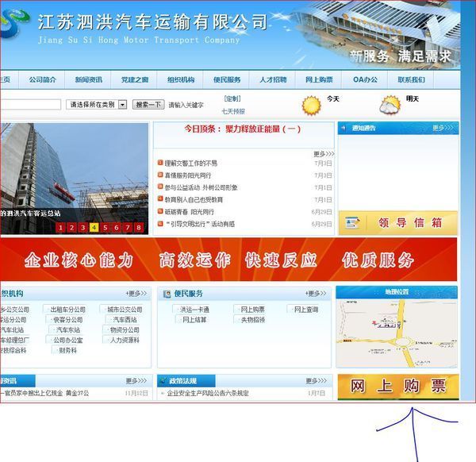
Task: Open 出租车分公司 link
Action: point(67,310)
